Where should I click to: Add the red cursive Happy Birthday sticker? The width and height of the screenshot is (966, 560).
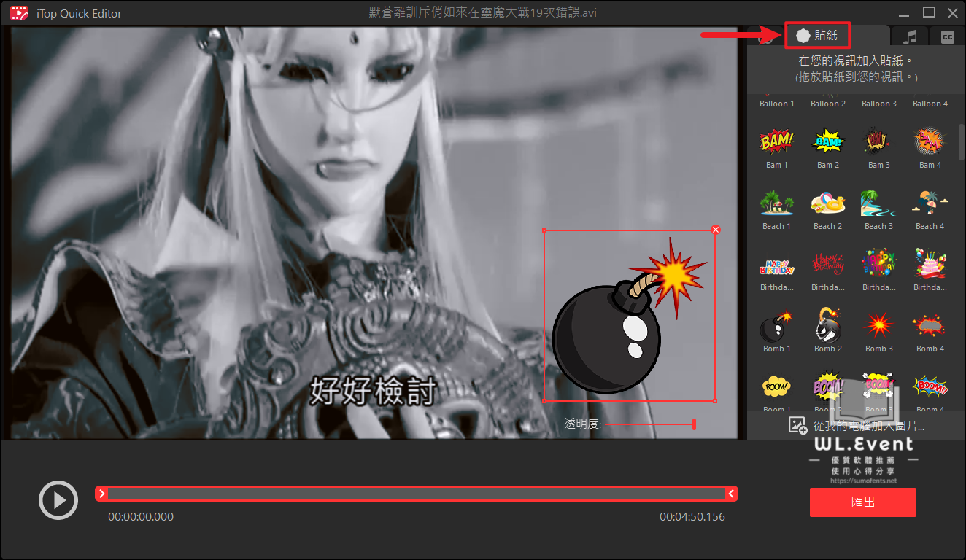click(827, 264)
